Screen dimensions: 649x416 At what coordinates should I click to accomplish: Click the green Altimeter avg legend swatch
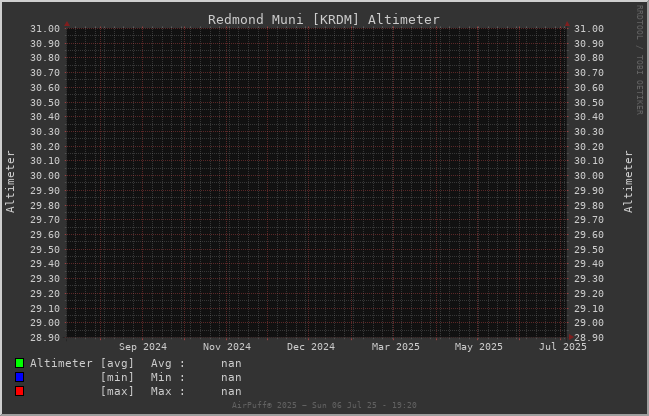coord(19,363)
